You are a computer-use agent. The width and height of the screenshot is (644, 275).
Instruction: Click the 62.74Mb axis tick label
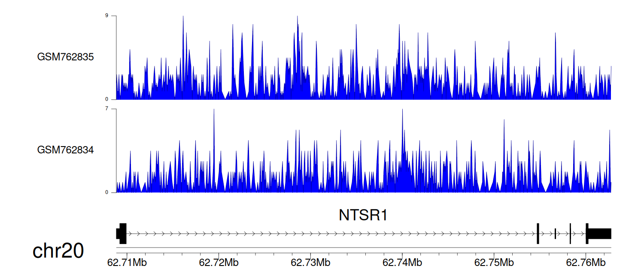(402, 262)
